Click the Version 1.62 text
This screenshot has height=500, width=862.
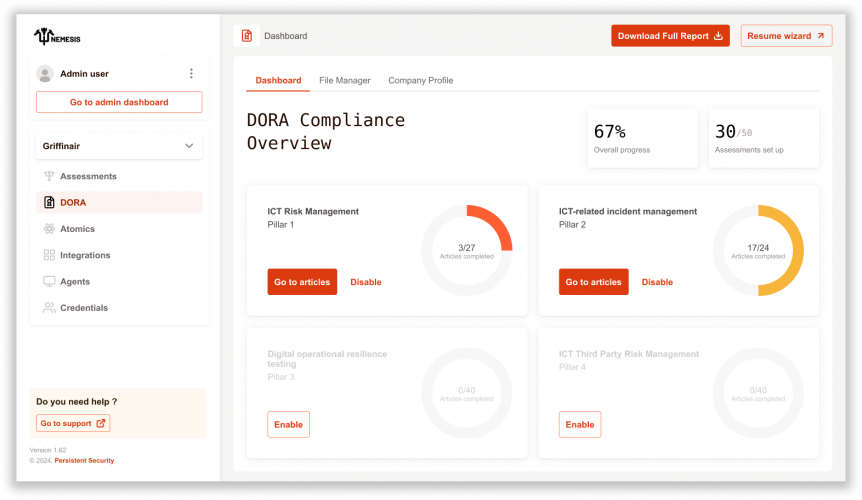pyautogui.click(x=48, y=450)
